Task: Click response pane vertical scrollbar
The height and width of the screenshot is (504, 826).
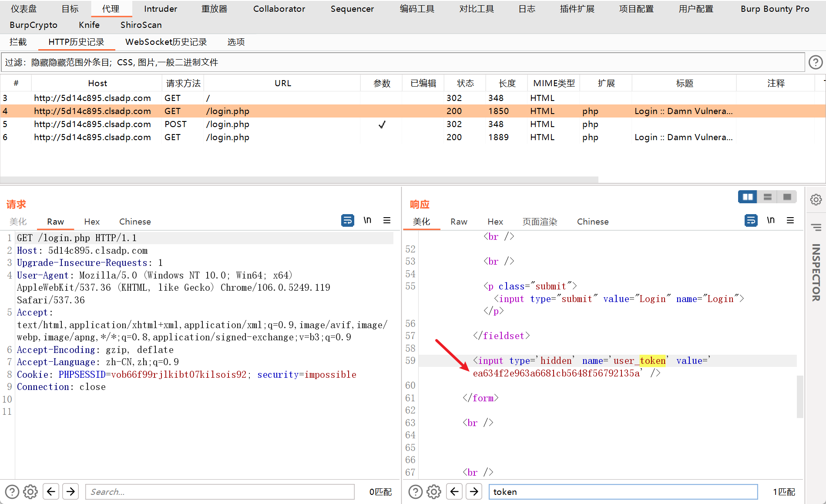Action: (x=800, y=396)
